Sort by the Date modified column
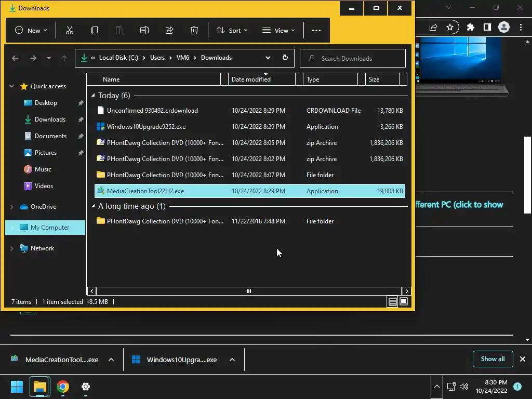 262,79
